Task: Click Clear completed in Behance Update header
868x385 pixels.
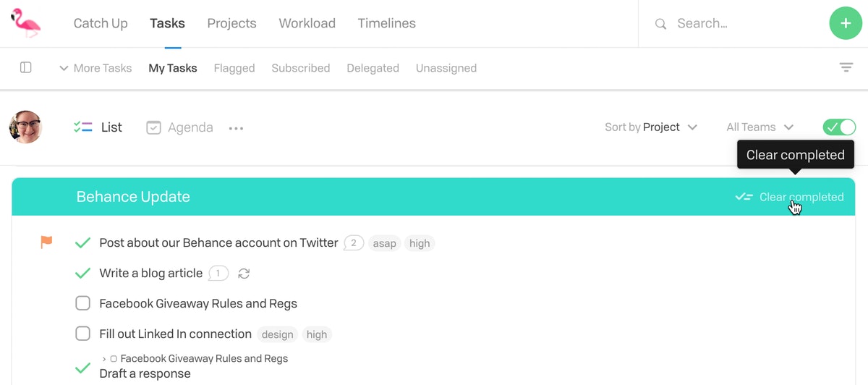Action: [790, 197]
